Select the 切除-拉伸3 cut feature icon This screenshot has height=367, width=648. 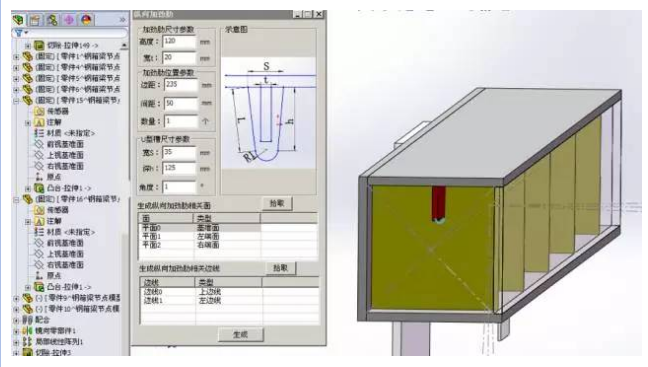click(28, 352)
